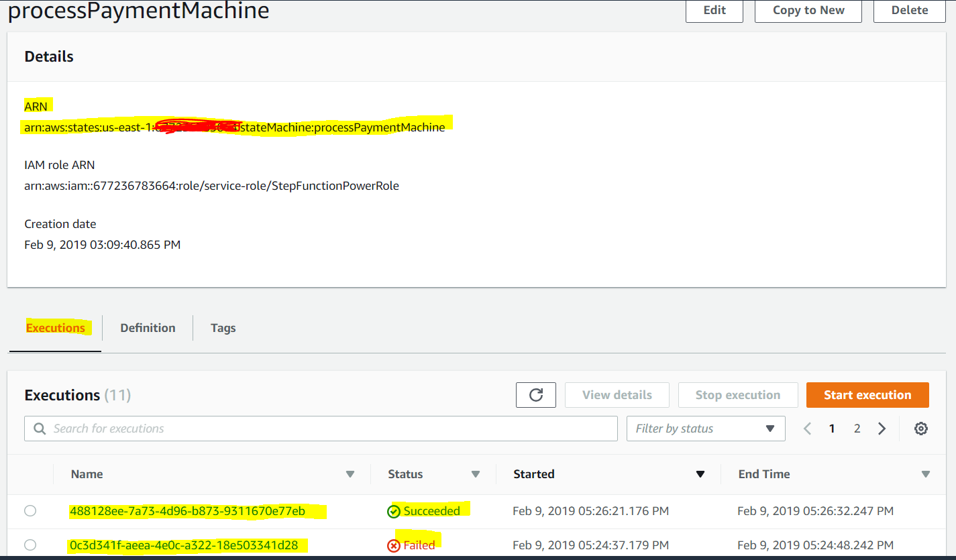
Task: Select radio button for execution 488128ee
Action: (30, 511)
